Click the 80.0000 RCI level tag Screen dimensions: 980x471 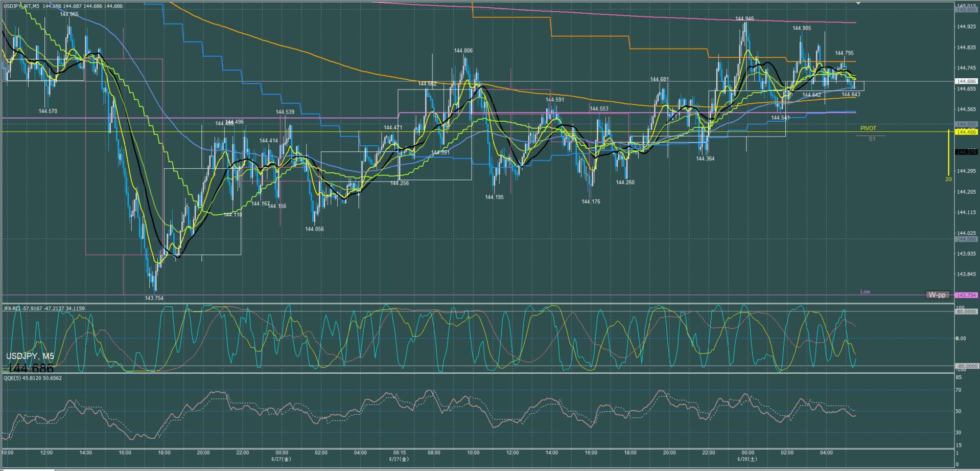point(966,311)
